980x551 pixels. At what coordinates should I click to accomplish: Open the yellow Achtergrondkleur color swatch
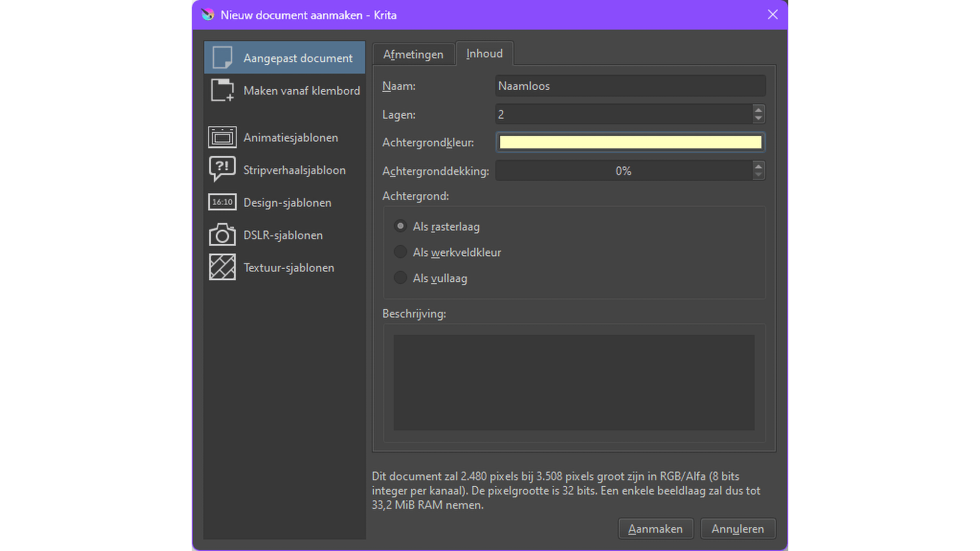pos(630,143)
